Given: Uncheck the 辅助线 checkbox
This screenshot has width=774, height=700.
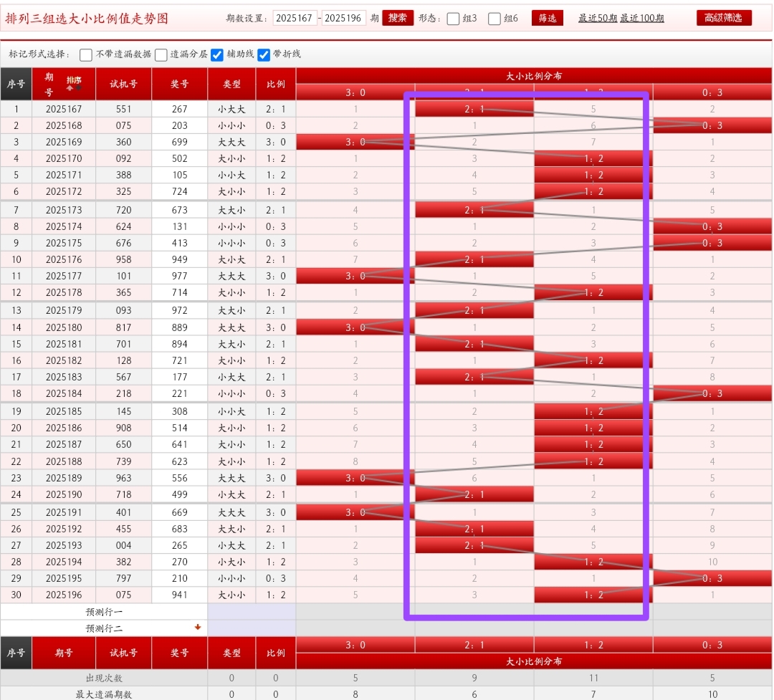Looking at the screenshot, I should click(x=216, y=54).
